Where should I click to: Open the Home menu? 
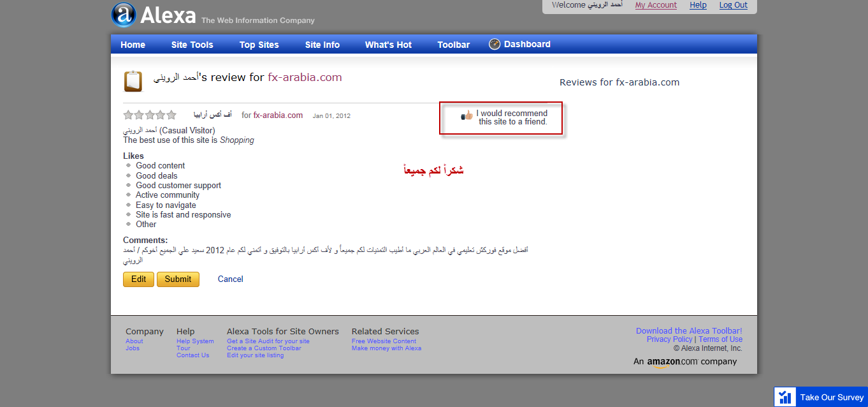coord(133,45)
